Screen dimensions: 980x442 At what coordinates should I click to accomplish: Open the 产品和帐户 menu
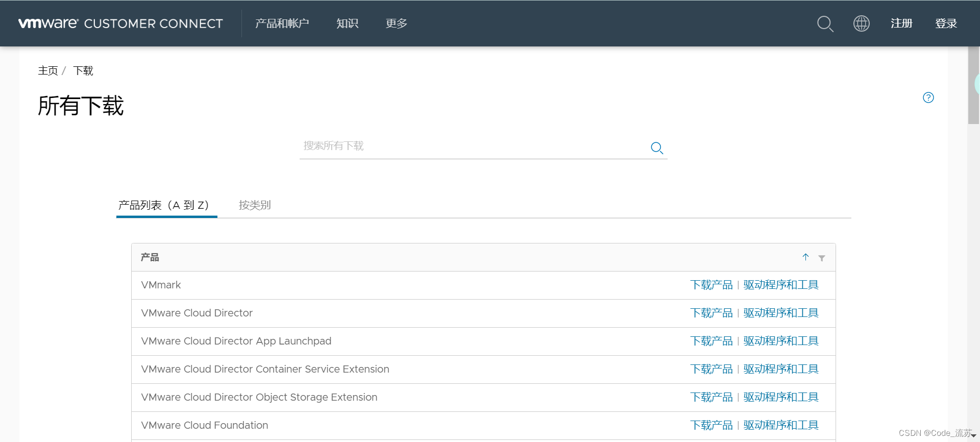click(282, 23)
